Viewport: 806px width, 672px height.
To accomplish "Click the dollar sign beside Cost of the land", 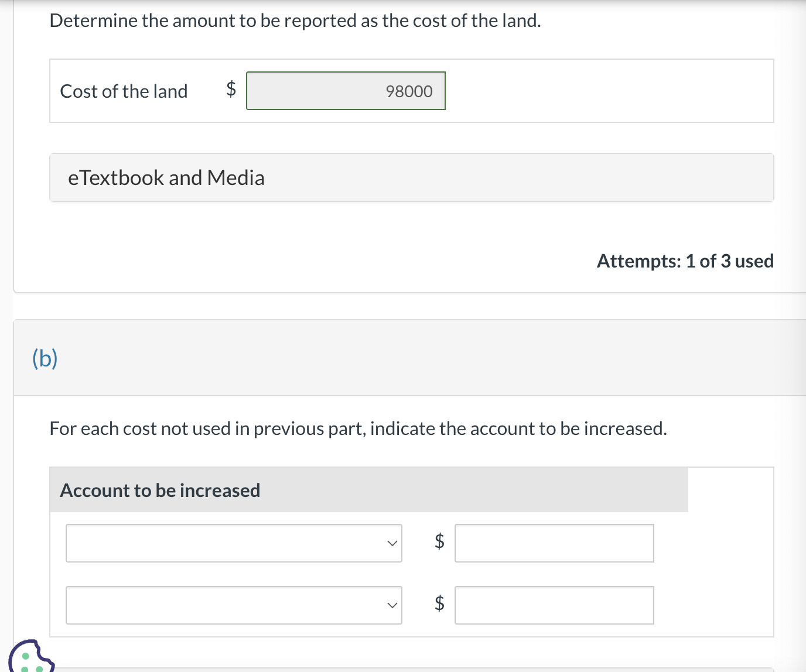I will click(x=230, y=89).
